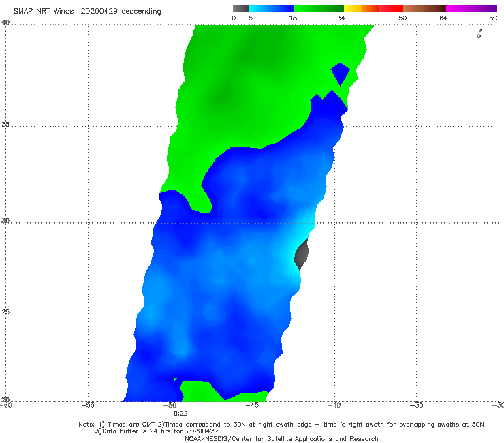Click the gray segment of the color bar

tap(240, 8)
